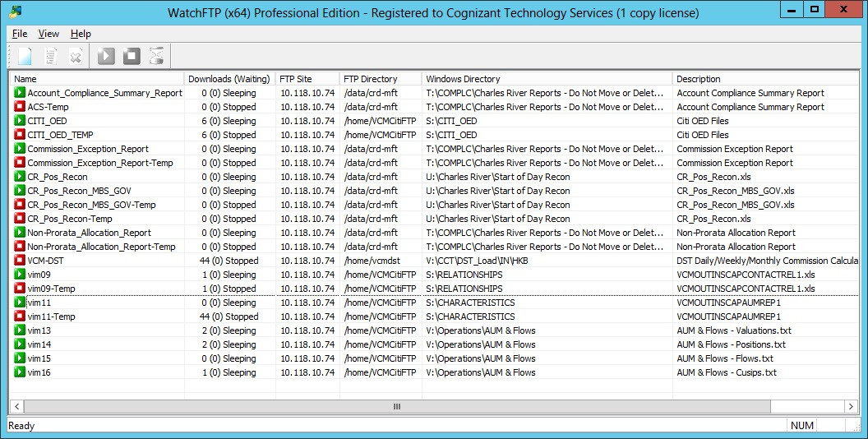
Task: Click red stopped icon of ACS-Temp
Action: [20, 107]
